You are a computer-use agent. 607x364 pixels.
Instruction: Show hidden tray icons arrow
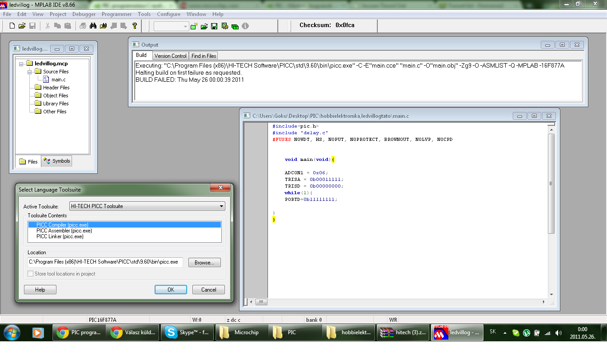coord(505,332)
